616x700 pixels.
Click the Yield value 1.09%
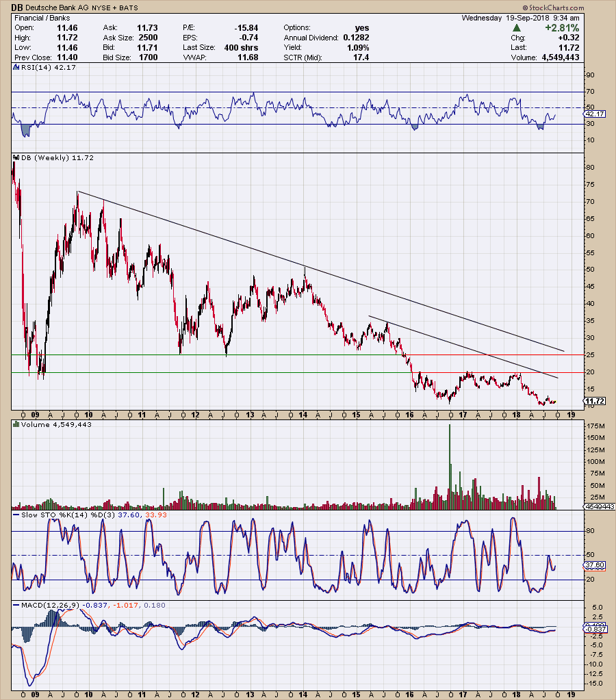click(358, 47)
